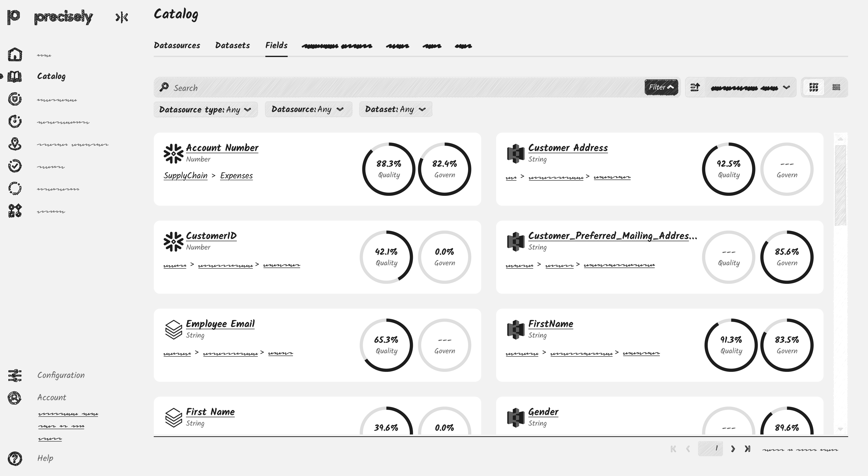Switch to grid card view

814,88
